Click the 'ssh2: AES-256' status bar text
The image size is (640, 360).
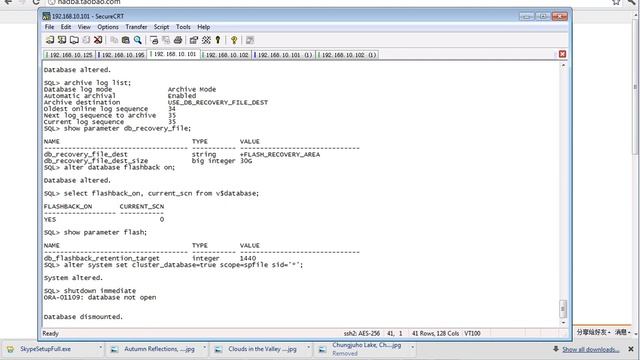pyautogui.click(x=362, y=333)
